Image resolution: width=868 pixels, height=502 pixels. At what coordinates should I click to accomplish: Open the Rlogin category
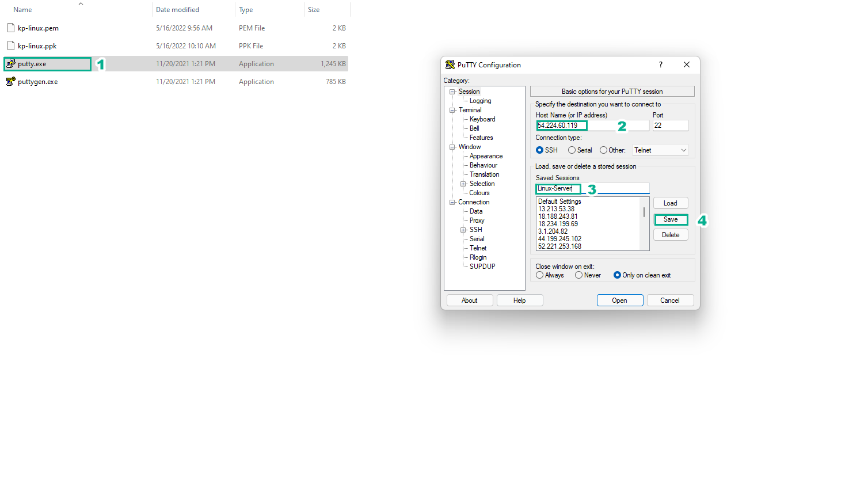[478, 257]
